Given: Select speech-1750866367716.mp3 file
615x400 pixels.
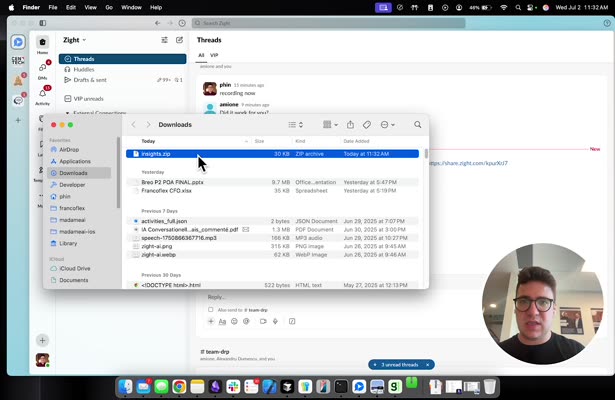Looking at the screenshot, I should click(x=272, y=238).
